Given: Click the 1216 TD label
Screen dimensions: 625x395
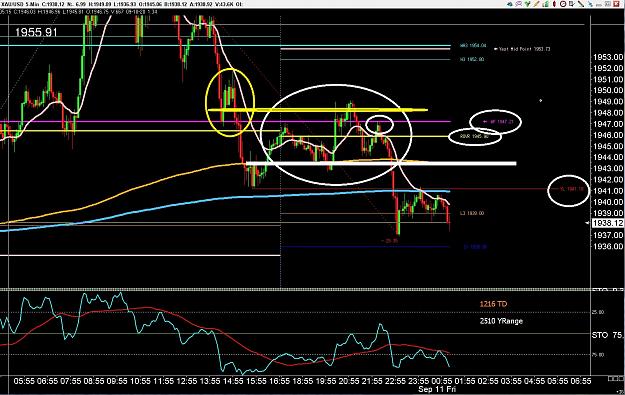Looking at the screenshot, I should coord(493,304).
